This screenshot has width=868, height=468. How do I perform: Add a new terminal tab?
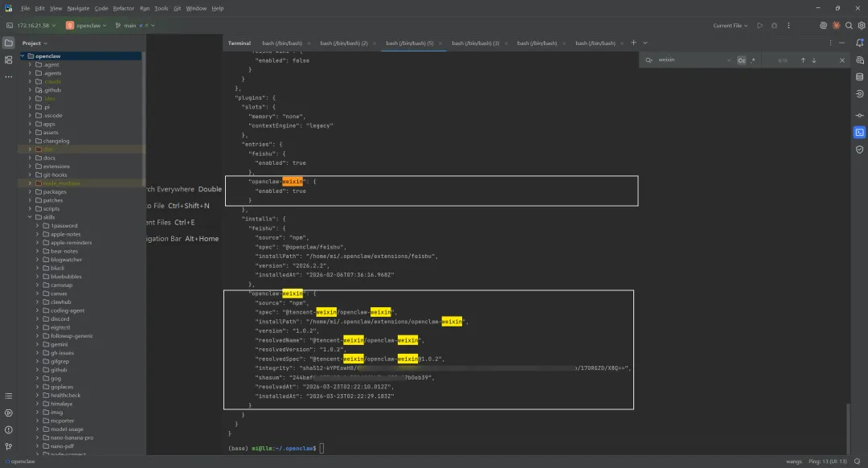click(633, 43)
